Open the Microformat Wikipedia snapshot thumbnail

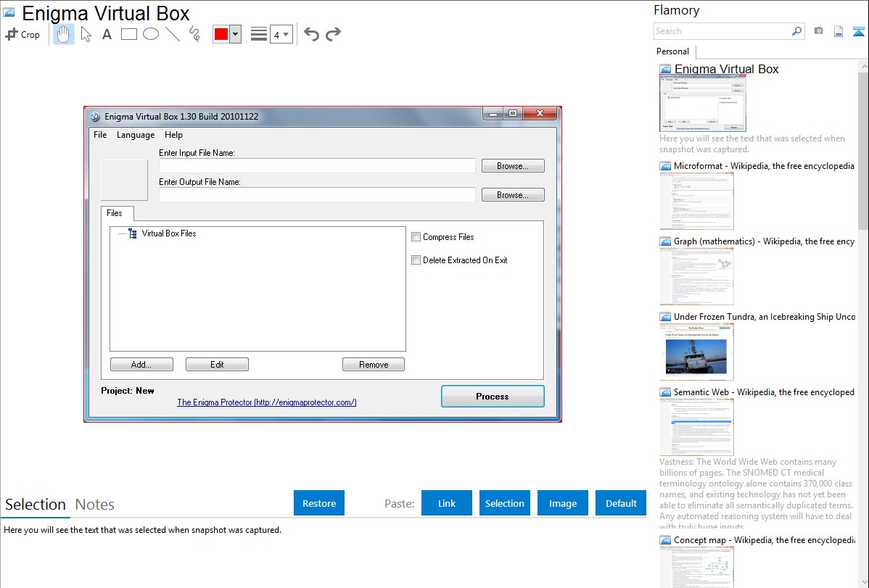tap(696, 201)
